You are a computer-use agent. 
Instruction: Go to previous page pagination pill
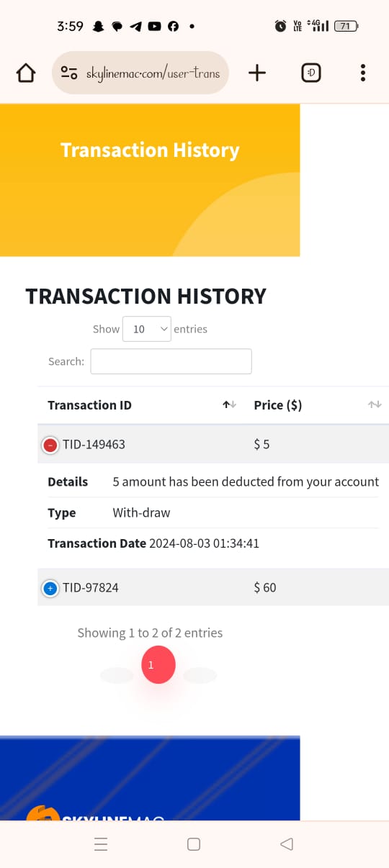coord(117,675)
